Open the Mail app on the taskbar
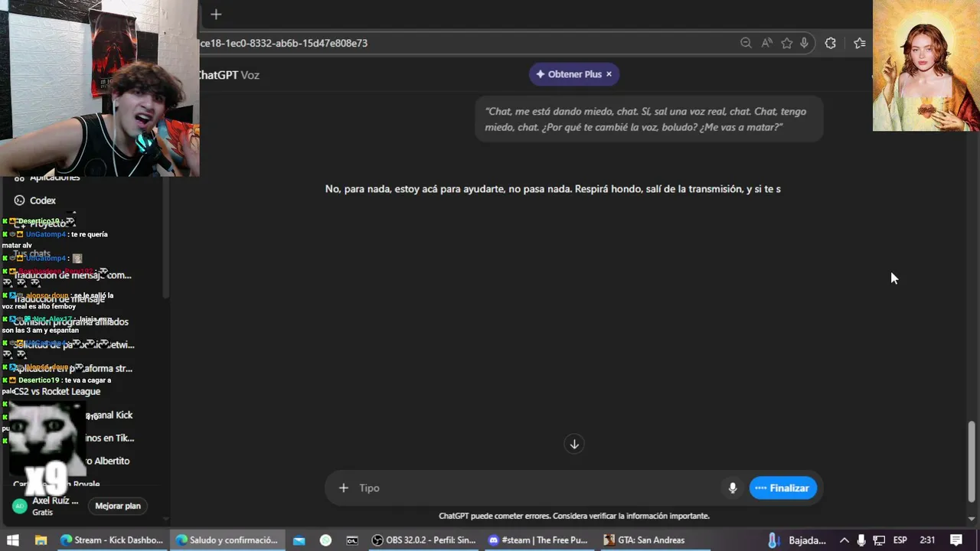980x551 pixels. pyautogui.click(x=299, y=540)
